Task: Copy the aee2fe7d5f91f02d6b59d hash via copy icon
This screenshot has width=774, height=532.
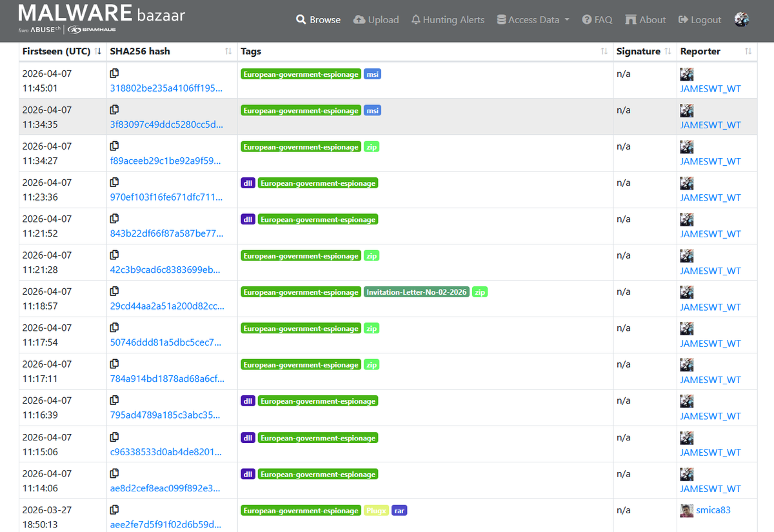Action: pos(114,509)
